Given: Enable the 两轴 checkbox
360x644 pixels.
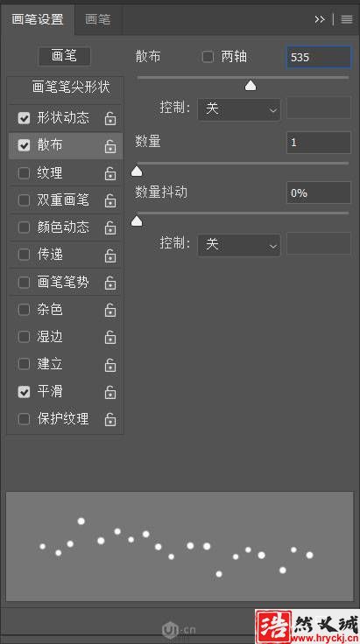Looking at the screenshot, I should (x=208, y=57).
